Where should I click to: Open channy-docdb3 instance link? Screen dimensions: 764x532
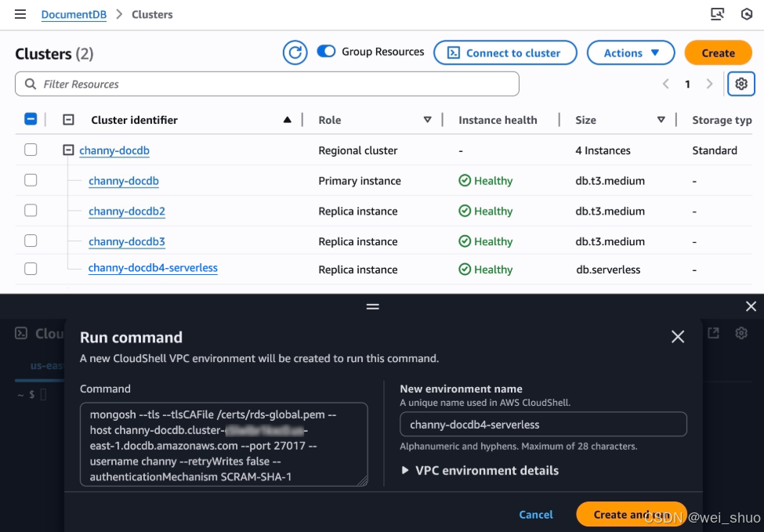coord(127,241)
